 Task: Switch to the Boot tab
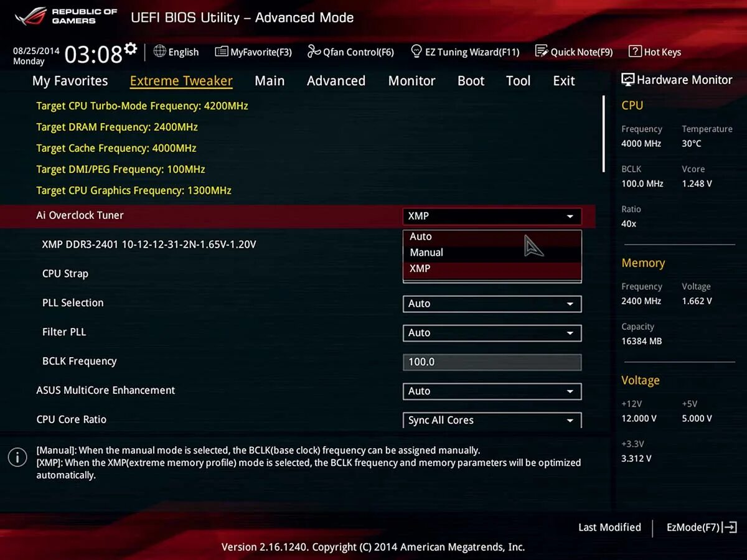coord(471,81)
